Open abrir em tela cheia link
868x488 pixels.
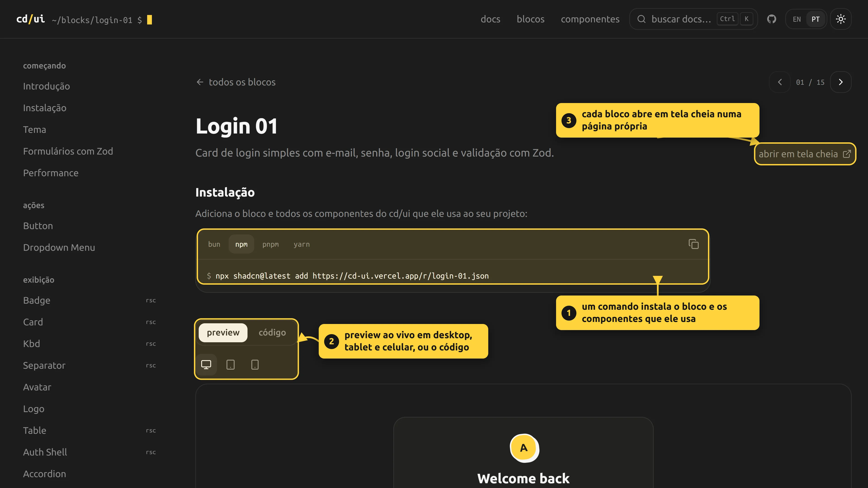click(x=805, y=154)
